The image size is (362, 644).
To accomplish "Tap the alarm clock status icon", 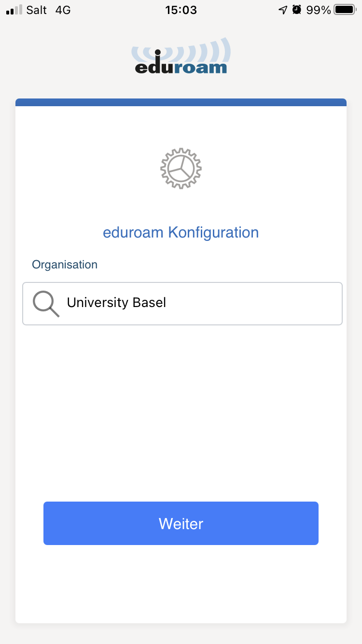I will (x=297, y=10).
